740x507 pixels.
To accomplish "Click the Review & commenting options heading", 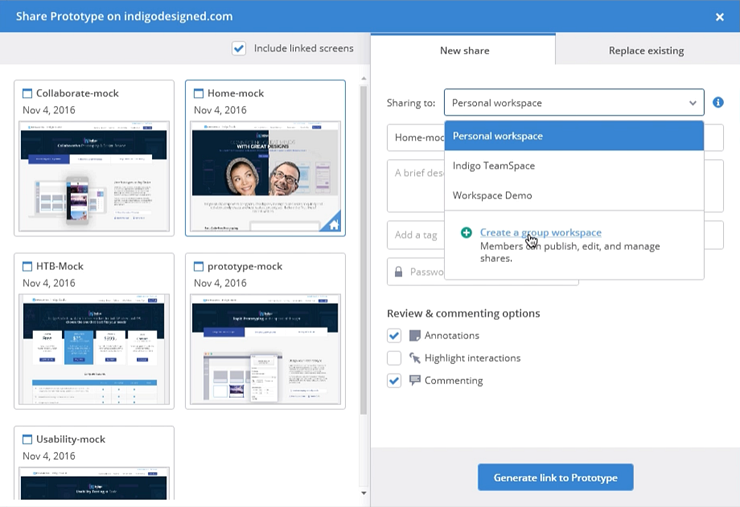I will (463, 313).
